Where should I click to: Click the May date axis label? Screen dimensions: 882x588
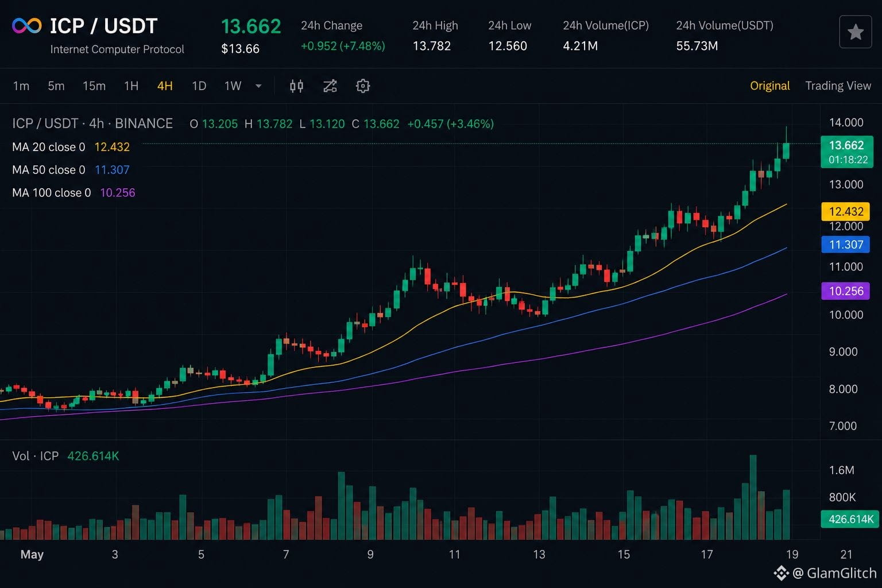point(32,555)
